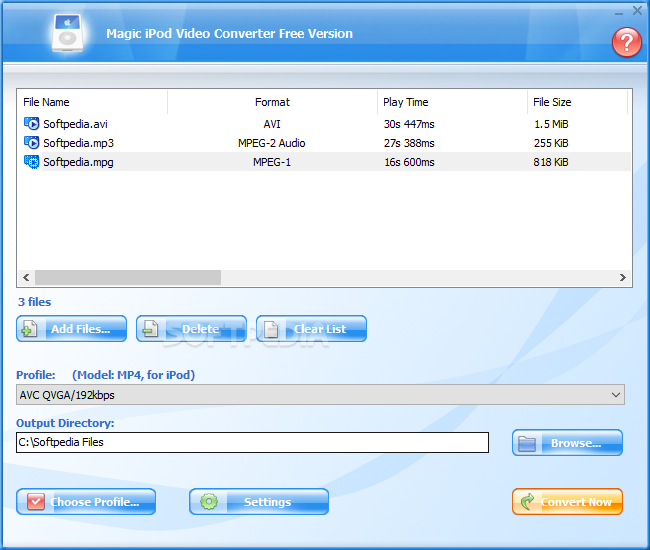Select the Softpedia.mpg file row
The width and height of the screenshot is (650, 550).
pos(324,162)
